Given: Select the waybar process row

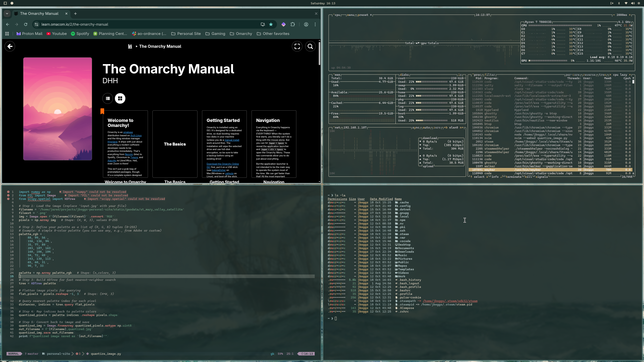Looking at the screenshot, I should [x=550, y=170].
